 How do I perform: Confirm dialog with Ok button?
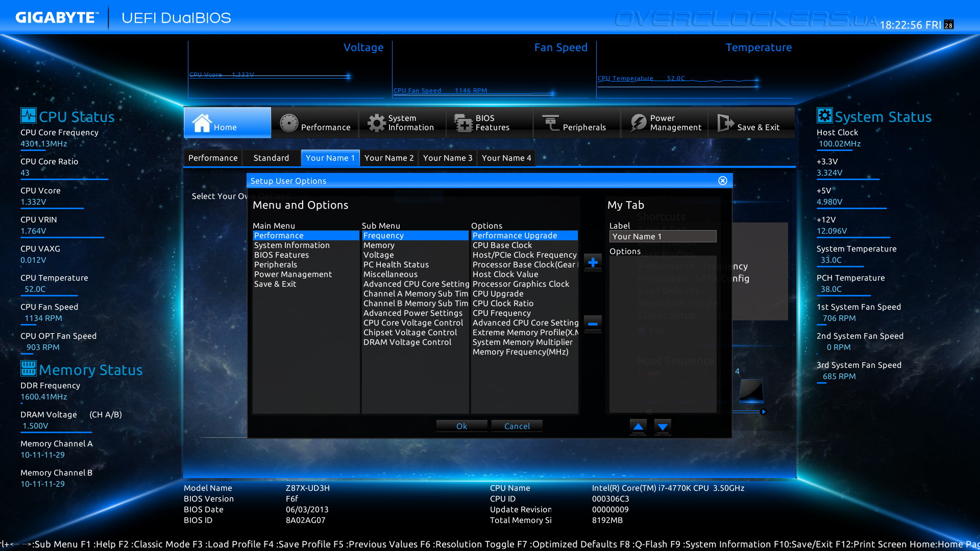pos(461,426)
